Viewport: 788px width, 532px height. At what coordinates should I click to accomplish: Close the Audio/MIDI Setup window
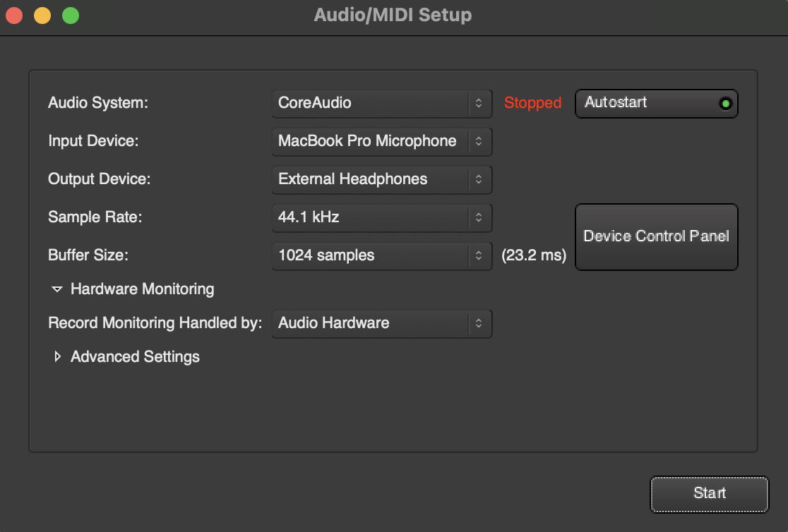(15, 16)
